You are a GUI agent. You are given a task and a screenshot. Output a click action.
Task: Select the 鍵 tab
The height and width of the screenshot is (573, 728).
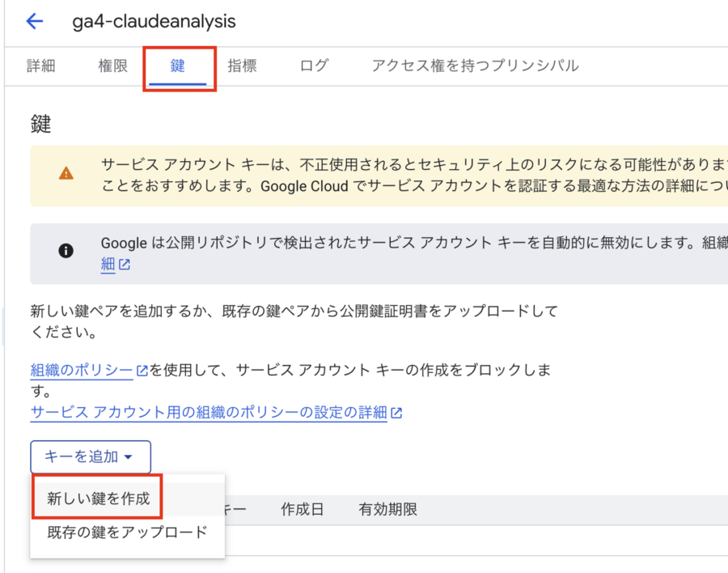pos(178,66)
